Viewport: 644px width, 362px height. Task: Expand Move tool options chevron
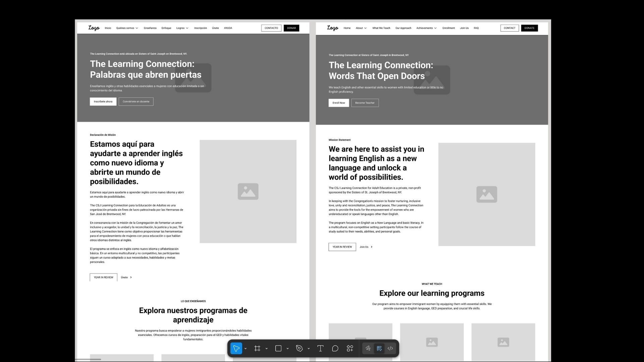pos(246,349)
